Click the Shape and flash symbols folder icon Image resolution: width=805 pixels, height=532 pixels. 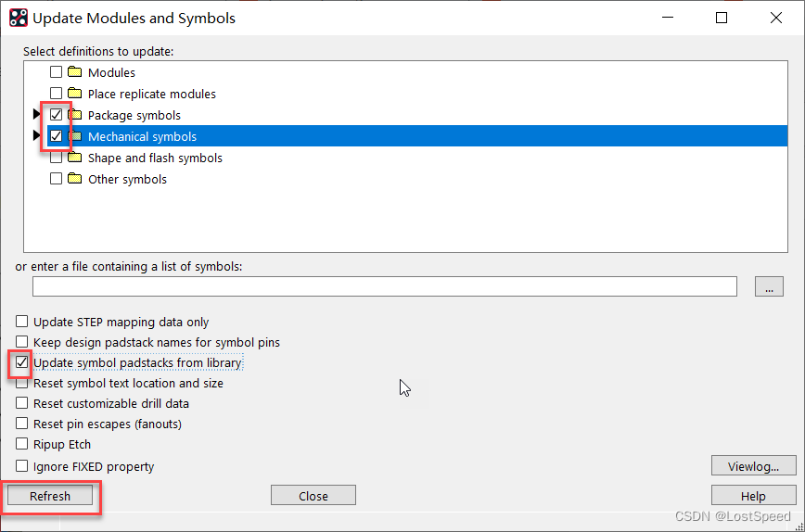pos(75,158)
